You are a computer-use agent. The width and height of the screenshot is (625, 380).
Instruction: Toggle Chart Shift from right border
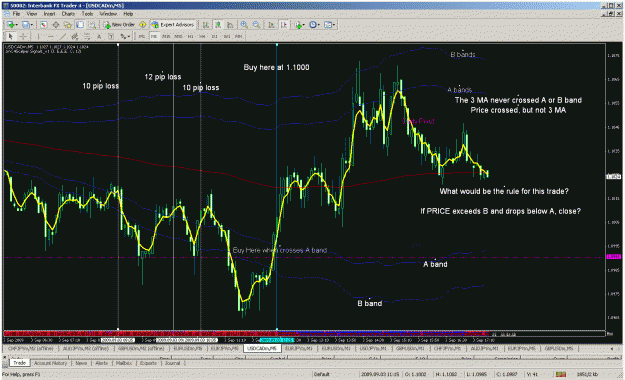tap(283, 25)
